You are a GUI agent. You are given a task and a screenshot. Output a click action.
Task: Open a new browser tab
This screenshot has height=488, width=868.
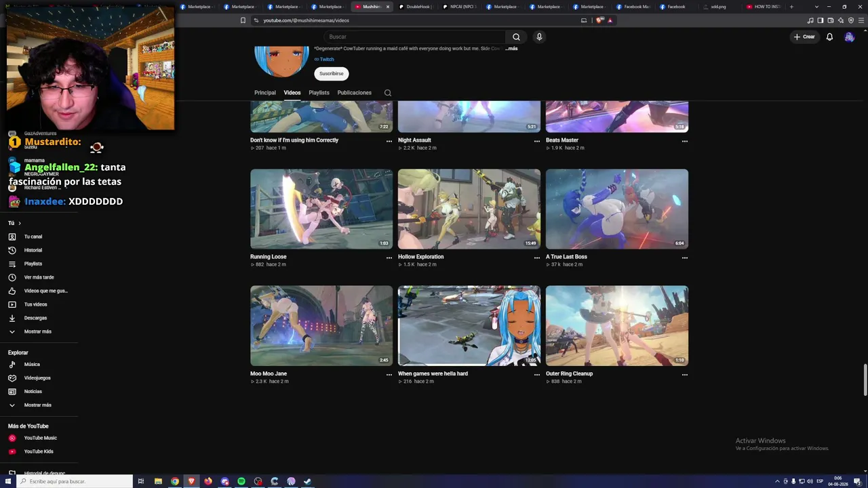[x=791, y=7]
